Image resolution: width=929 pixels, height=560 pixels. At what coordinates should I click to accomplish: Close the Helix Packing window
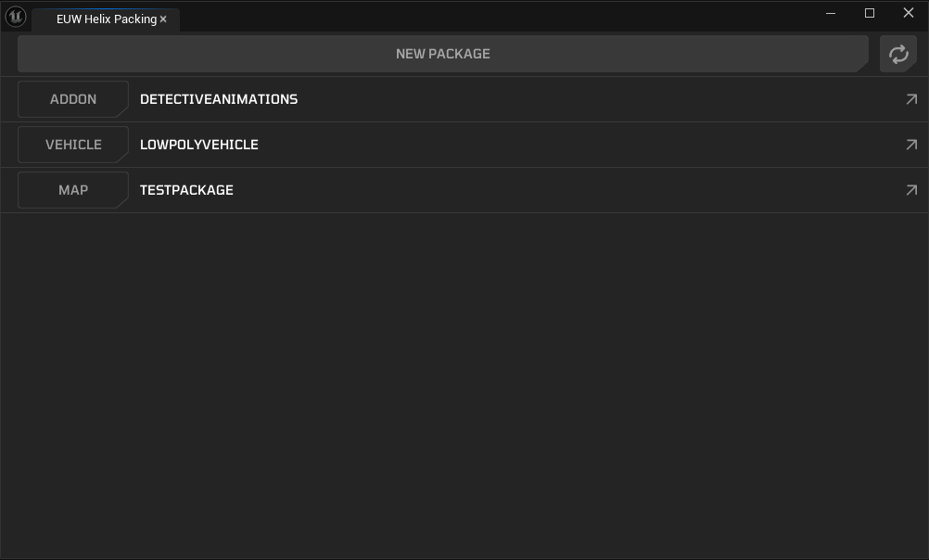(909, 13)
